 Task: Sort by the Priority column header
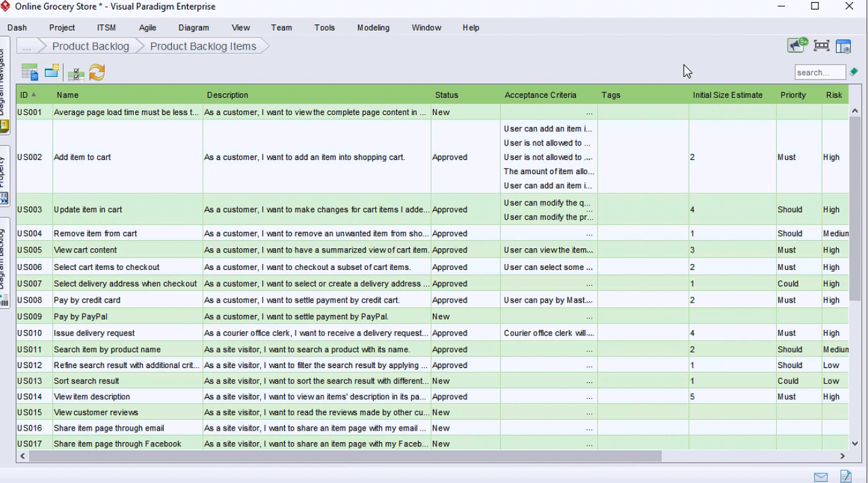pos(799,95)
